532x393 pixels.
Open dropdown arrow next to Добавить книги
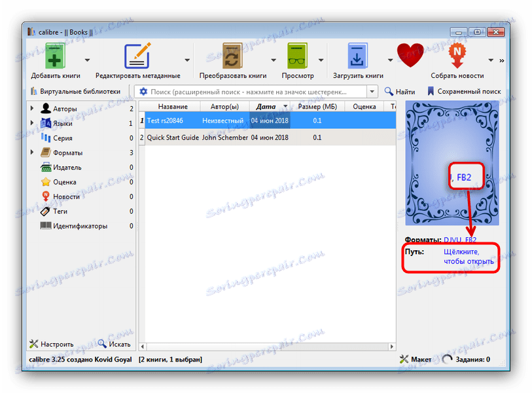tap(87, 60)
